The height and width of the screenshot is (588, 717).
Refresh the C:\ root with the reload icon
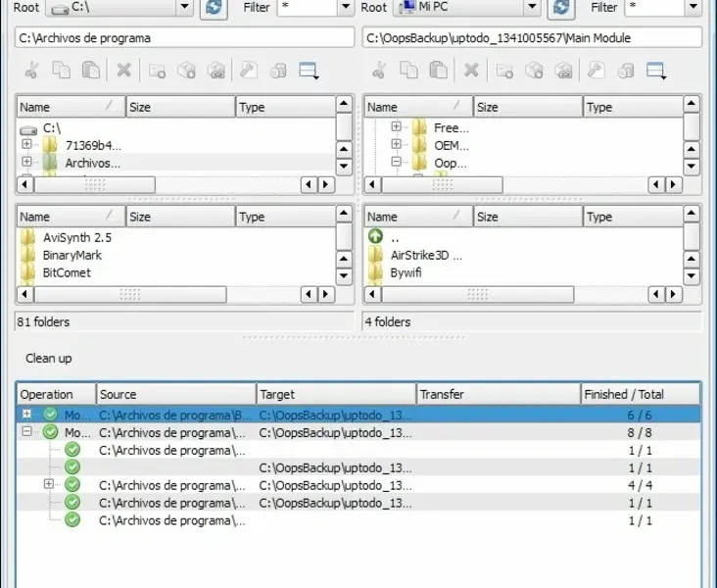[x=214, y=8]
